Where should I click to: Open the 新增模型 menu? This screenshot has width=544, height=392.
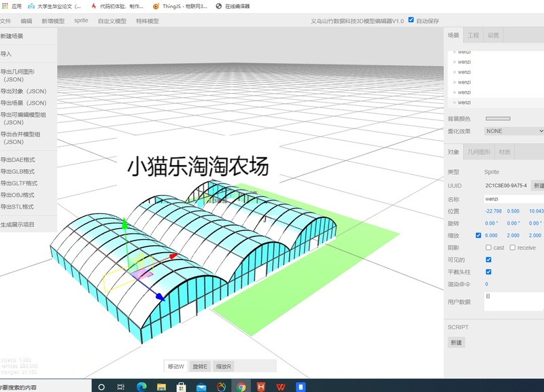[53, 21]
